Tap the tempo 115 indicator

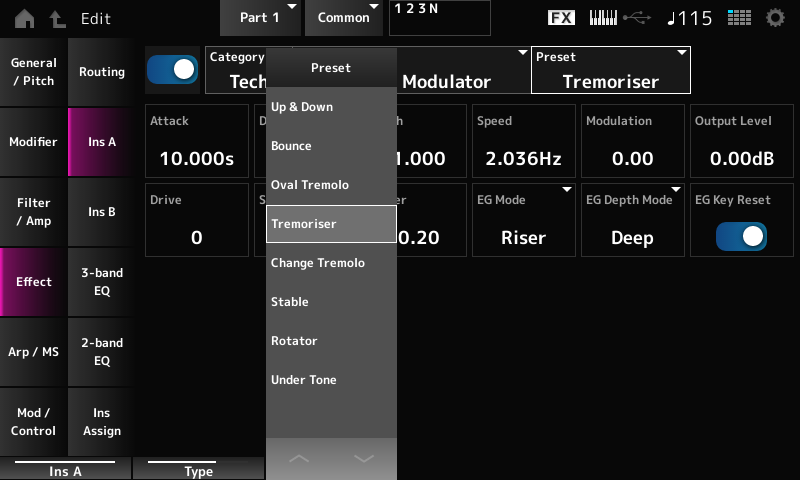click(689, 18)
